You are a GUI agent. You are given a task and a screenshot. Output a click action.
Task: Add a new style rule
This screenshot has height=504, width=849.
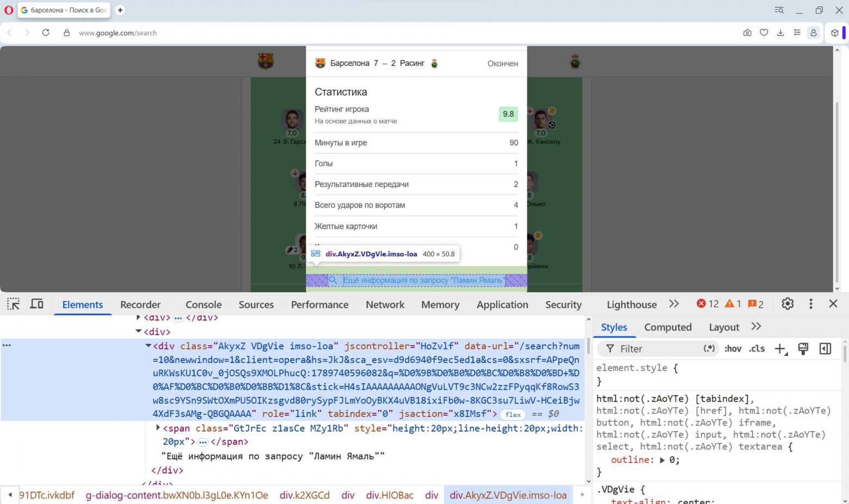[781, 349]
